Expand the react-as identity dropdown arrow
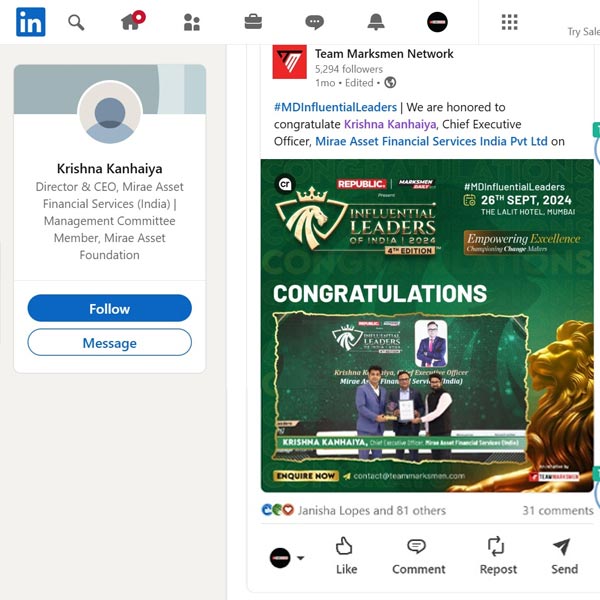600x600 pixels. coord(301,558)
